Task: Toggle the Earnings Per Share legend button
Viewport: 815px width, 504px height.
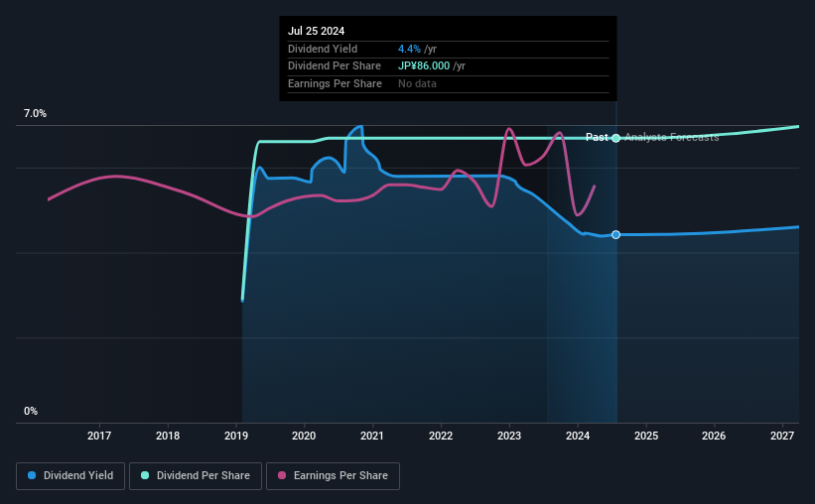Action: [x=333, y=476]
